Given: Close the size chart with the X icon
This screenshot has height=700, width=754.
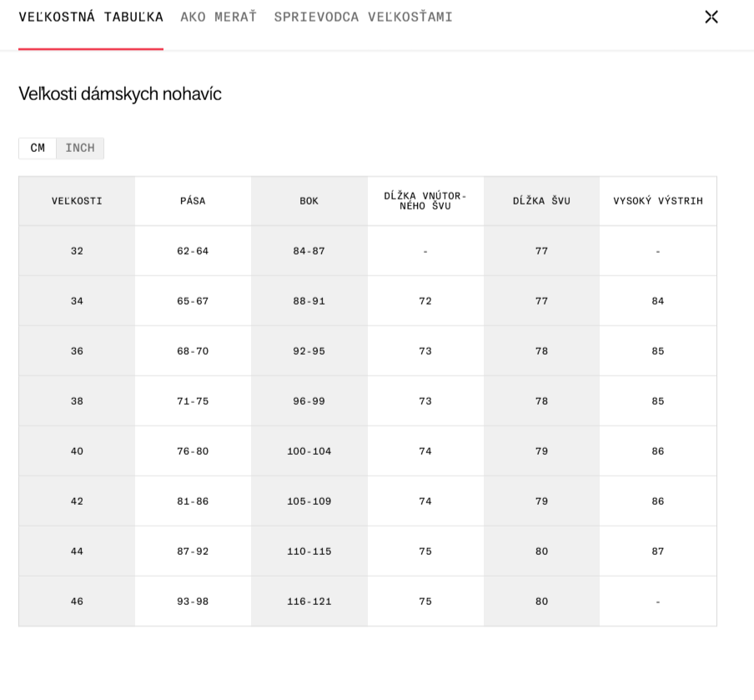Looking at the screenshot, I should coord(711,17).
